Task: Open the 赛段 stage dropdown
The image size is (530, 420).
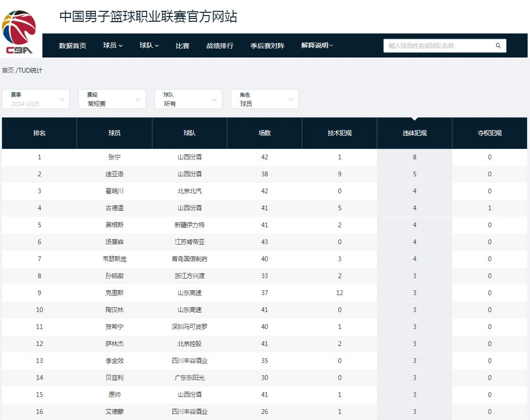Action: pos(112,99)
